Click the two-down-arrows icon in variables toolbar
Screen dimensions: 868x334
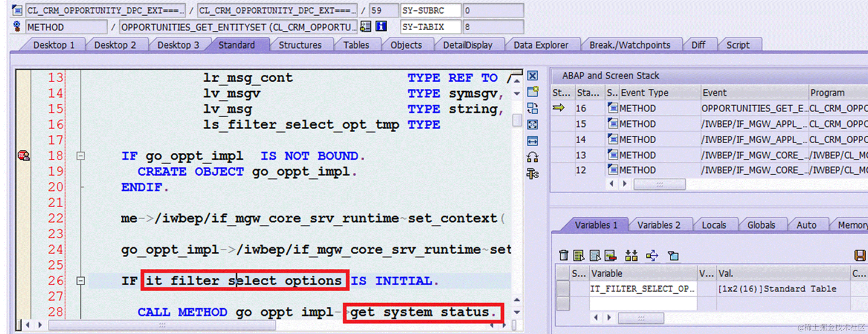tap(631, 256)
